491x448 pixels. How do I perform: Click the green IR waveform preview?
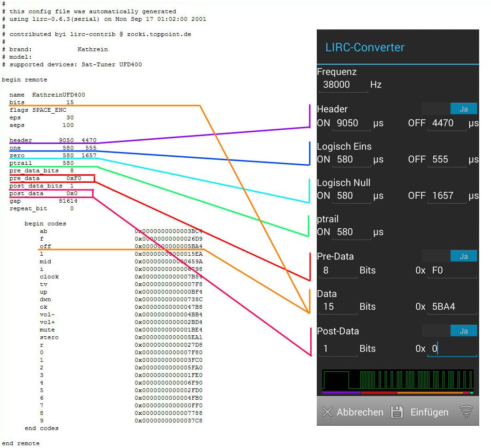(398, 380)
